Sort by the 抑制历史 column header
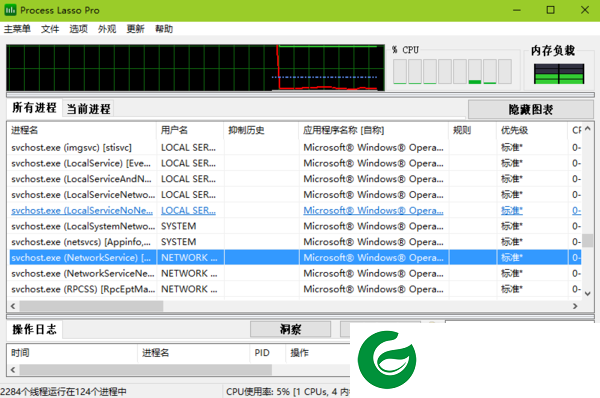The image size is (600, 398). click(x=261, y=130)
